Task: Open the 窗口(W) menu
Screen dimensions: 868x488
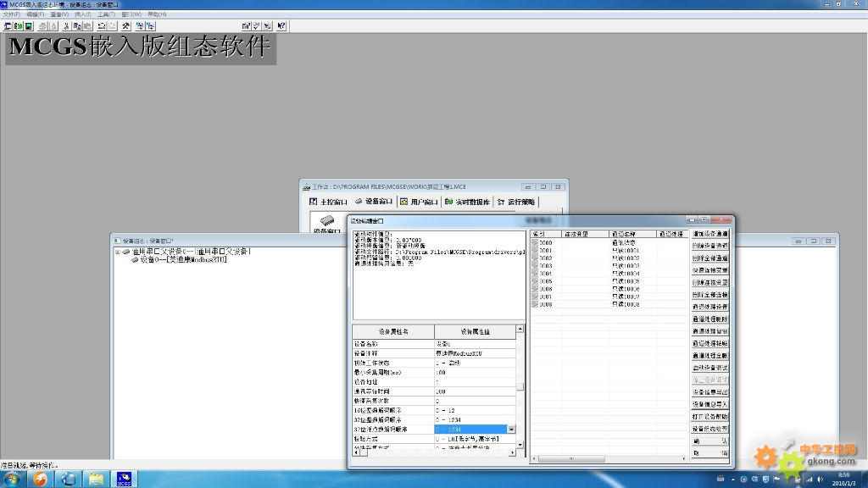Action: (x=131, y=14)
